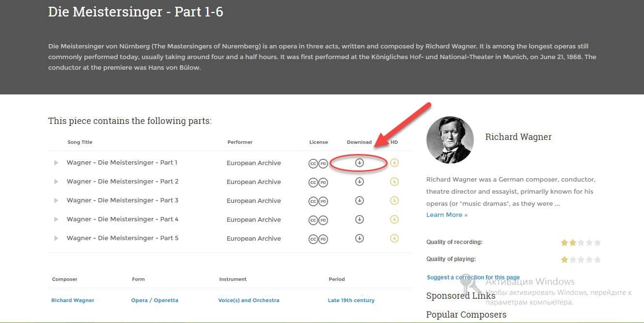Play Wagner - Die Meistersinger - Part 2
The height and width of the screenshot is (323, 644).
(56, 182)
